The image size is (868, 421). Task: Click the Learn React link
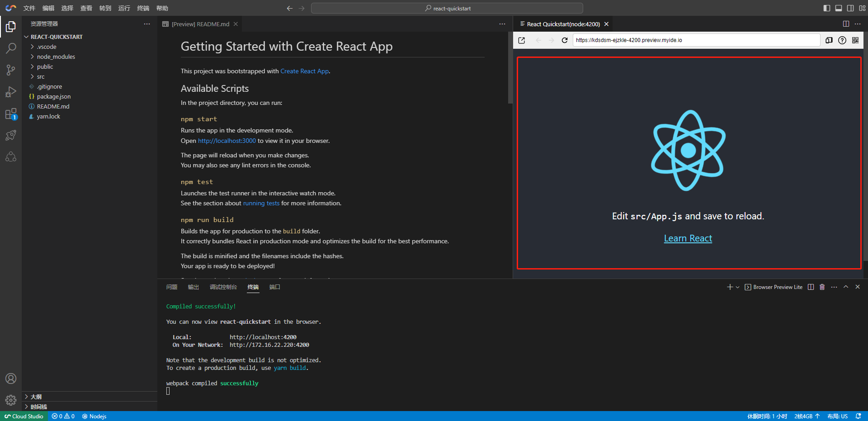tap(688, 238)
